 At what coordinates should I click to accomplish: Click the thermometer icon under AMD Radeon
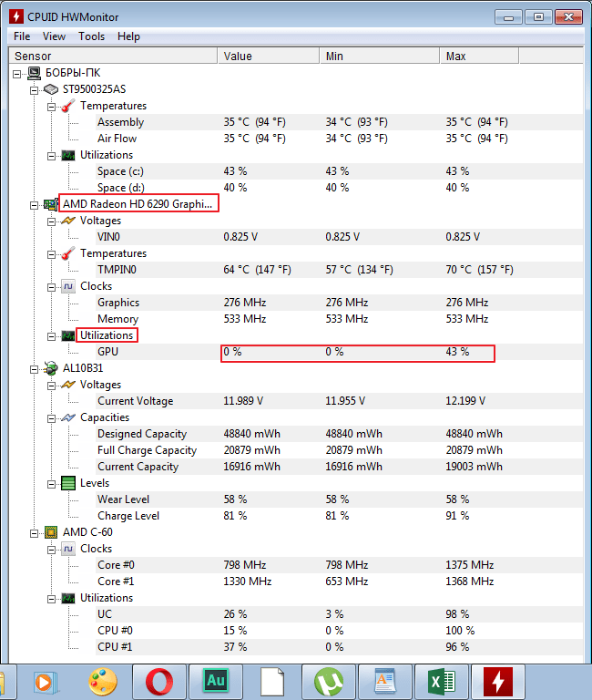click(x=68, y=253)
